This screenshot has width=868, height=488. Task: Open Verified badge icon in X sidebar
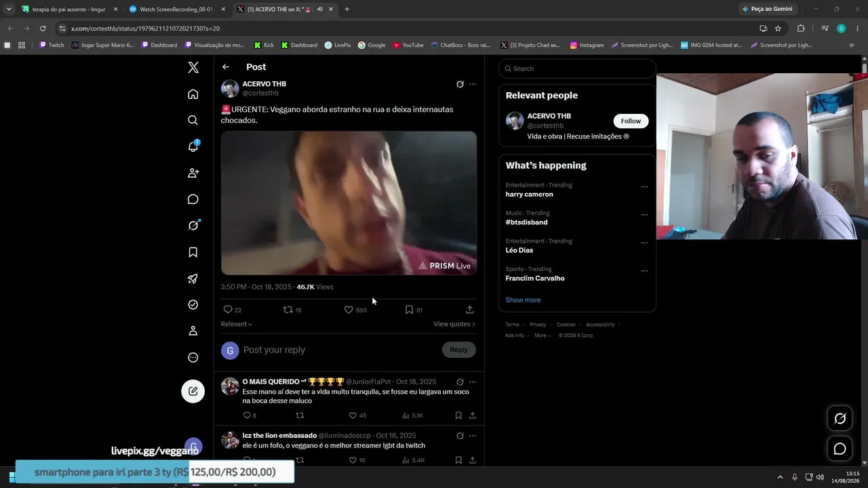point(193,305)
